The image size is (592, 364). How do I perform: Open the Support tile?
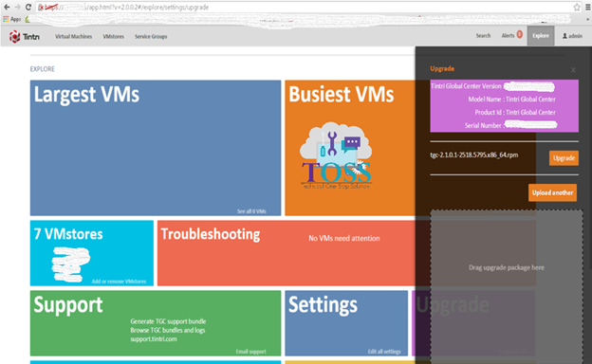[x=156, y=323]
